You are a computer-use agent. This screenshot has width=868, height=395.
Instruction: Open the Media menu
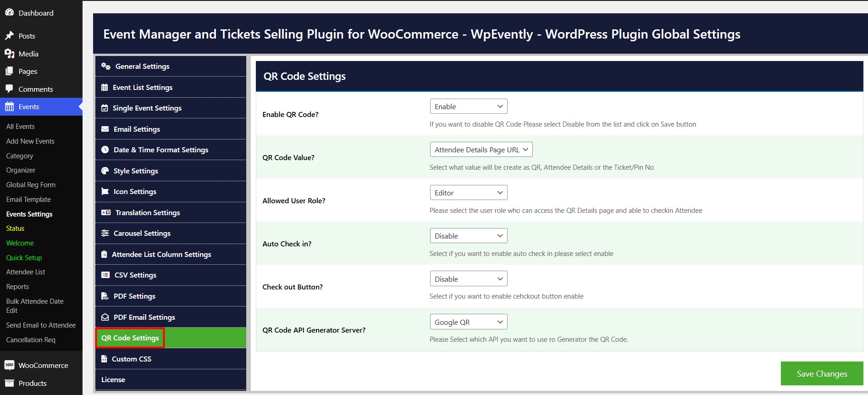[x=41, y=54]
